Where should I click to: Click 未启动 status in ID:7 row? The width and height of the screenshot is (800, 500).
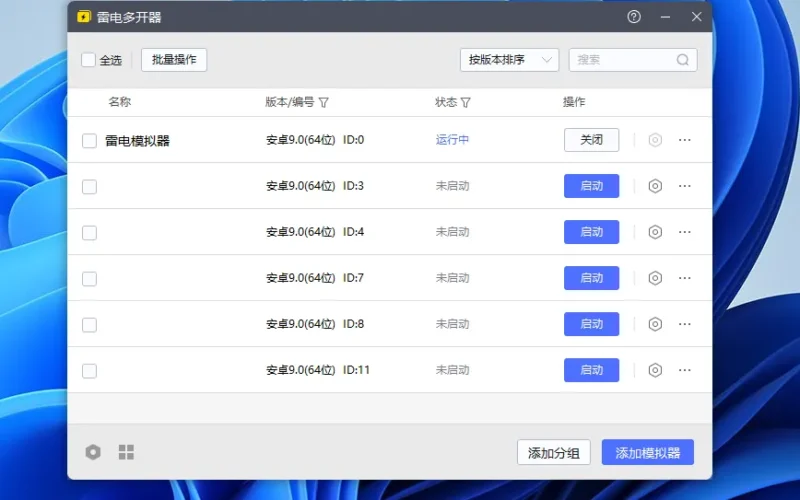tap(453, 278)
